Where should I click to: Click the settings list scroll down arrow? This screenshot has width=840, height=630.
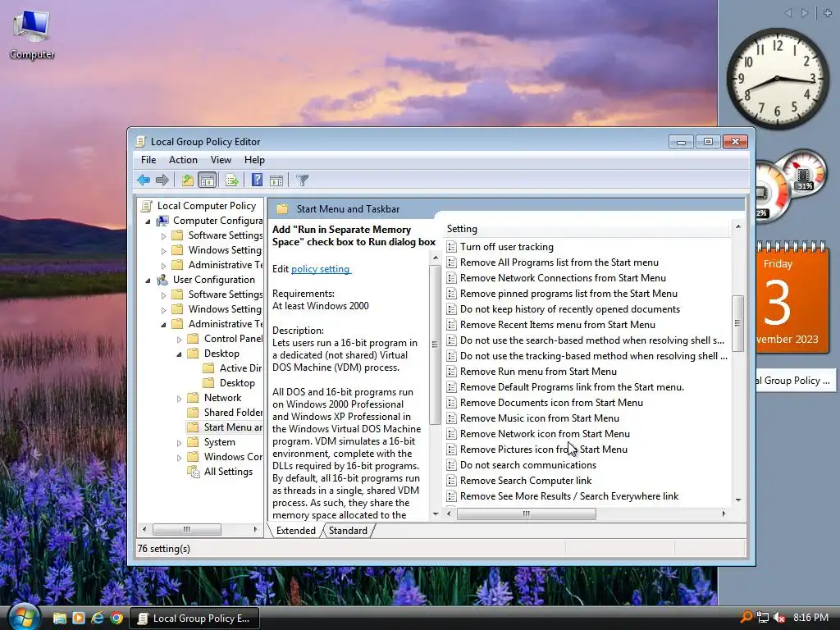pos(738,500)
